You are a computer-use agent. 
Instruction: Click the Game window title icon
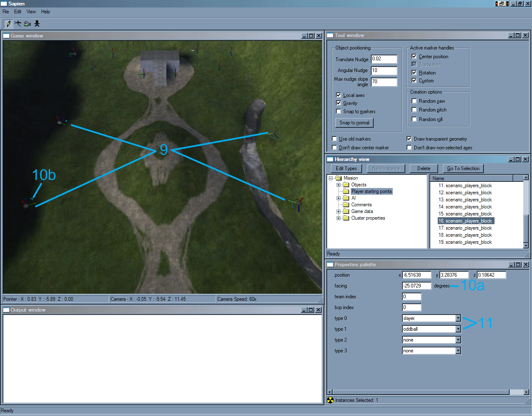(6, 36)
